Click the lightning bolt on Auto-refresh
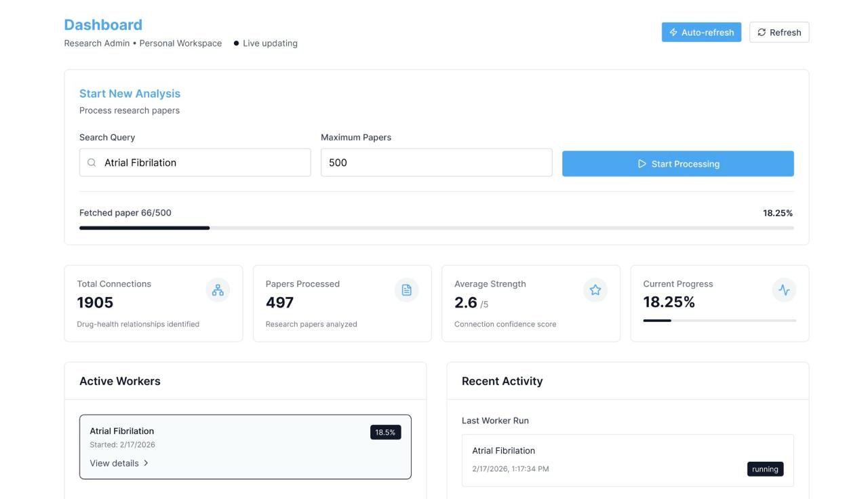The image size is (868, 499). pyautogui.click(x=673, y=31)
